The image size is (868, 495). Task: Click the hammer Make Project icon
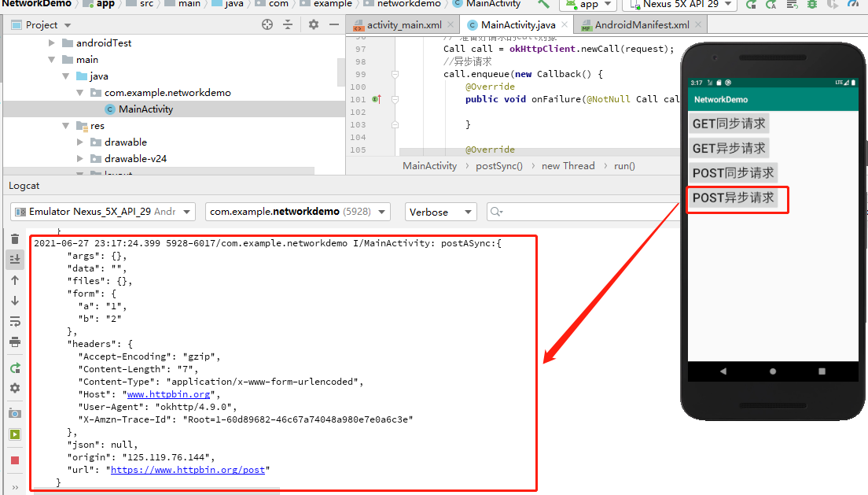[544, 5]
